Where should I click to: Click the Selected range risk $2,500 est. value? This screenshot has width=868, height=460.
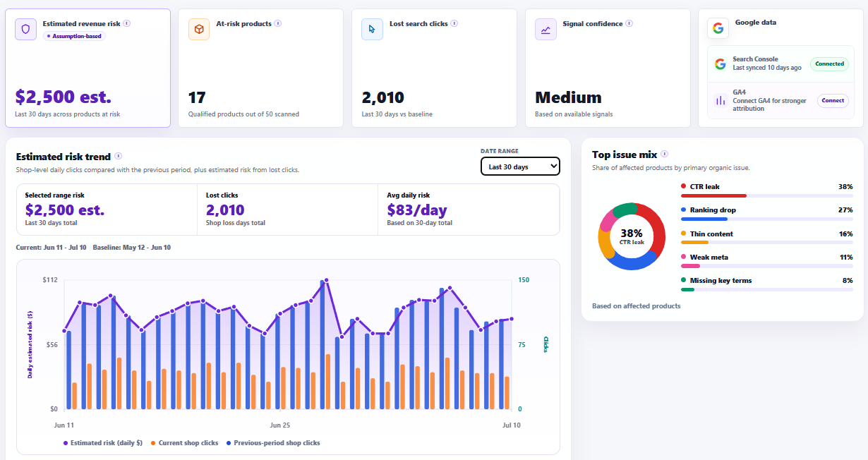point(65,210)
